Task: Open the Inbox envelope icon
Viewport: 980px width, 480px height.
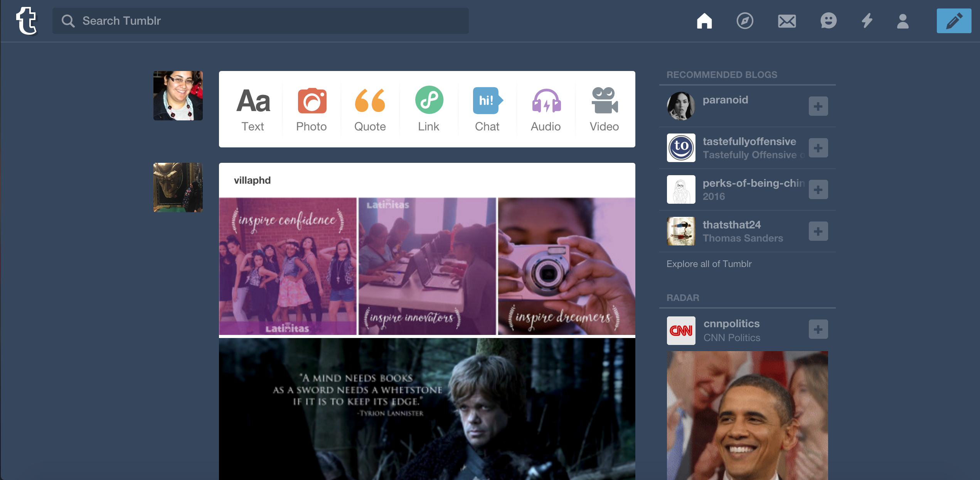Action: (787, 21)
